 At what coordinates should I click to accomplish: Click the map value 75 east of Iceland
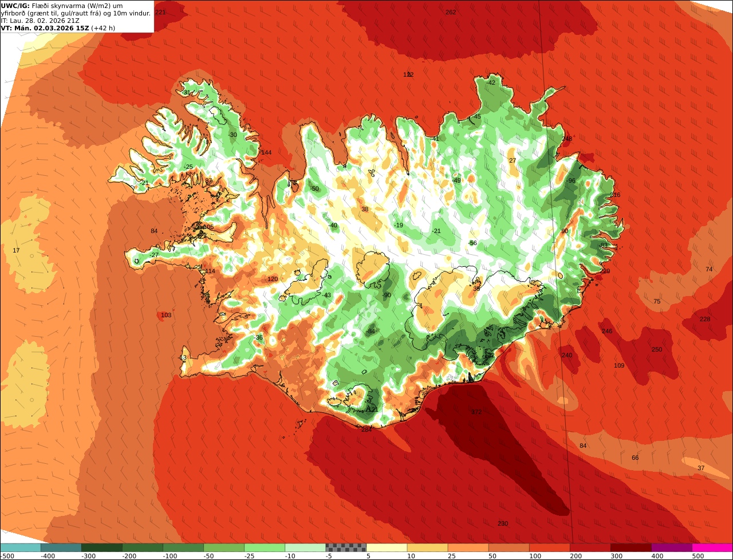click(657, 302)
